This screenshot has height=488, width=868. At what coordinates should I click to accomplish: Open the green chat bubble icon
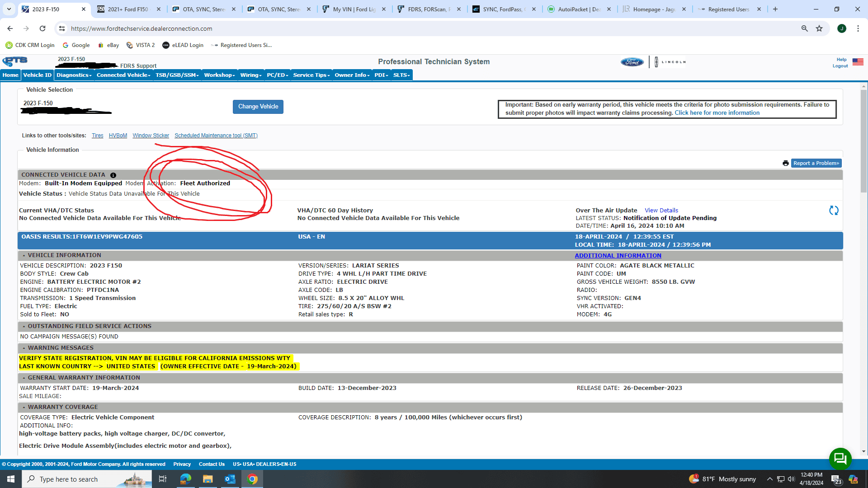click(840, 459)
